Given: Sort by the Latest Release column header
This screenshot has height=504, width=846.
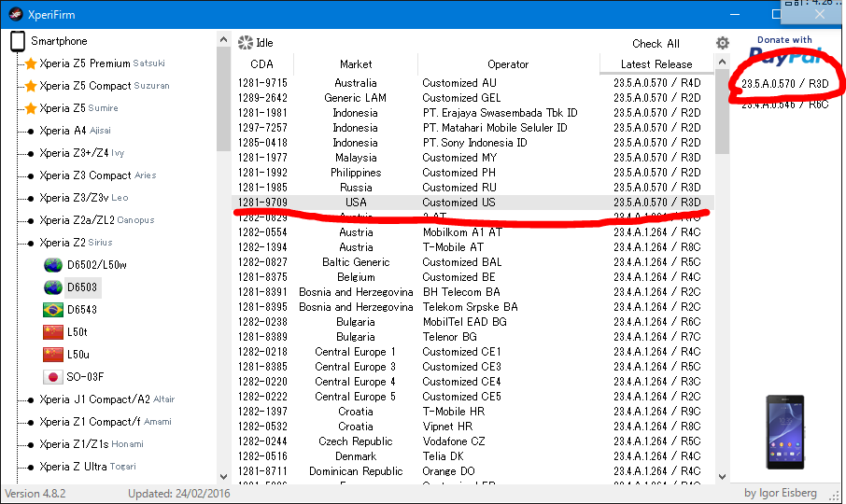Looking at the screenshot, I should click(656, 64).
